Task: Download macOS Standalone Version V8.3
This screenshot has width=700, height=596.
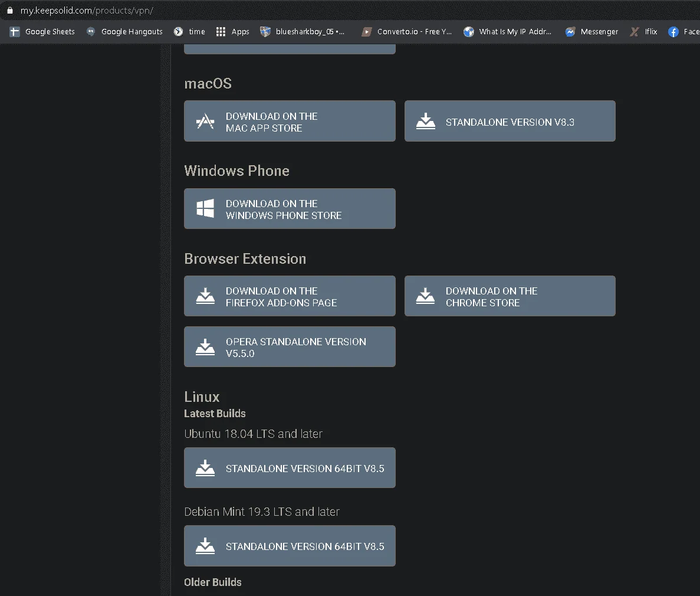Action: point(510,121)
